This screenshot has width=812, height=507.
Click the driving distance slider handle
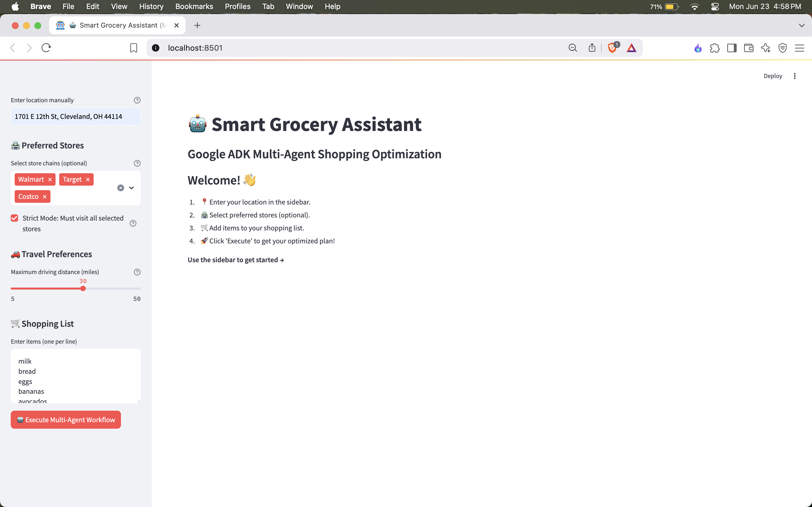[83, 289]
